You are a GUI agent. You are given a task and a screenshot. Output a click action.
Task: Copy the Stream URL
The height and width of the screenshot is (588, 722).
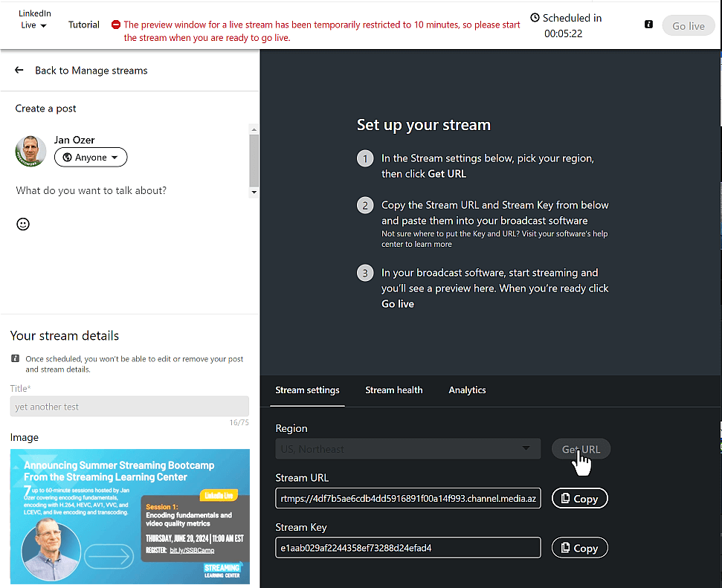point(580,499)
